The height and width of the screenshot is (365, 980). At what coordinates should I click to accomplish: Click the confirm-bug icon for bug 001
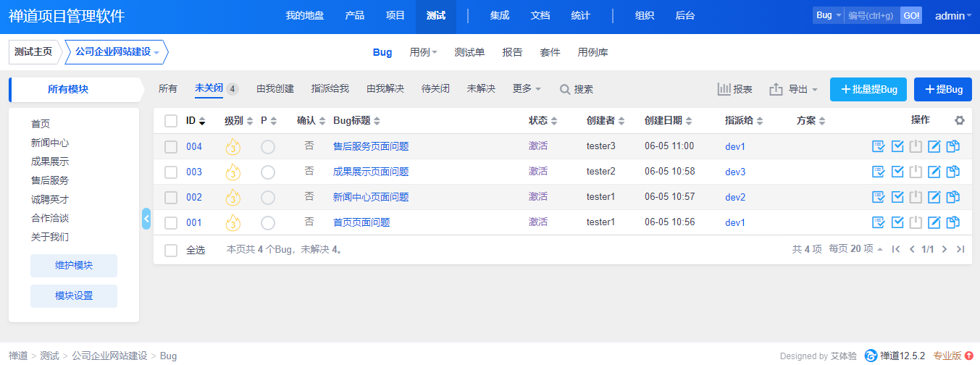(879, 222)
